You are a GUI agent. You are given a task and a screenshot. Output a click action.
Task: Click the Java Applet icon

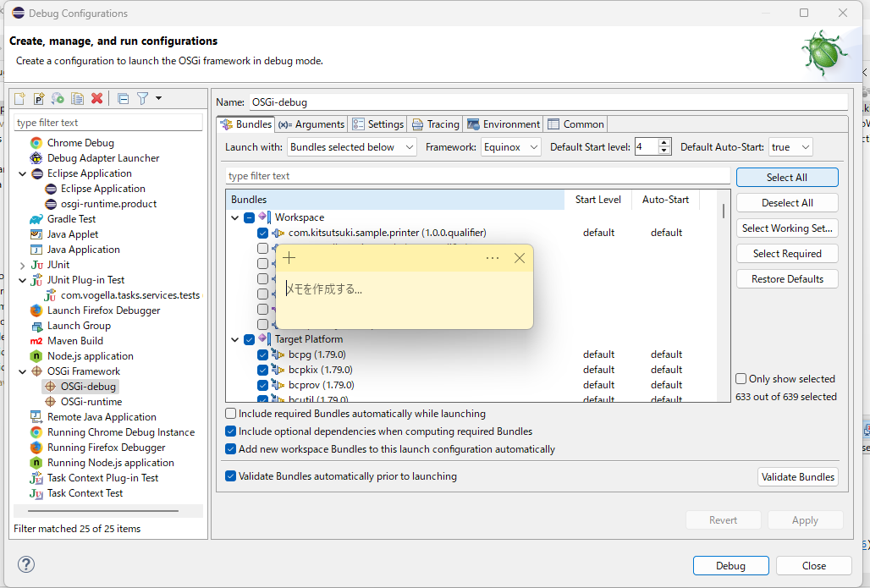pyautogui.click(x=36, y=234)
